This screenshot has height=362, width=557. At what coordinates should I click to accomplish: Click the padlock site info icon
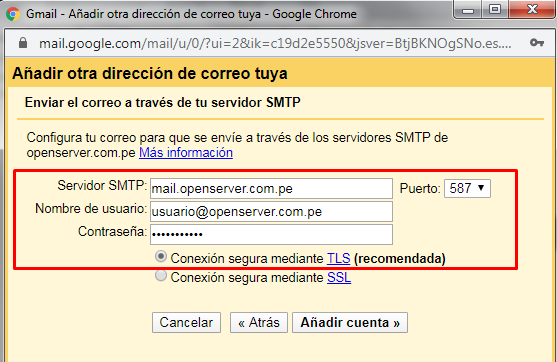click(x=23, y=43)
